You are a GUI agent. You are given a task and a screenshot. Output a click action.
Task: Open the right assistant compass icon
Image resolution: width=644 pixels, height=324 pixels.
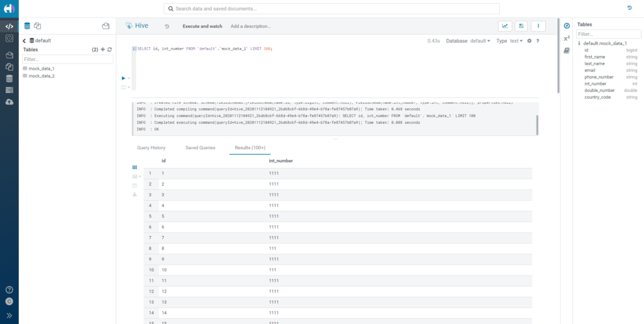pyautogui.click(x=567, y=26)
